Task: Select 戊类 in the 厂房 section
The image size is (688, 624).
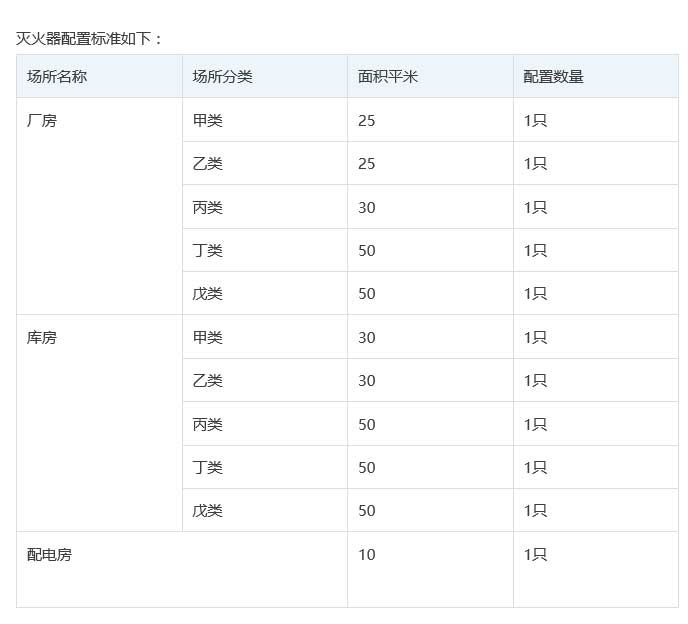Action: (207, 293)
